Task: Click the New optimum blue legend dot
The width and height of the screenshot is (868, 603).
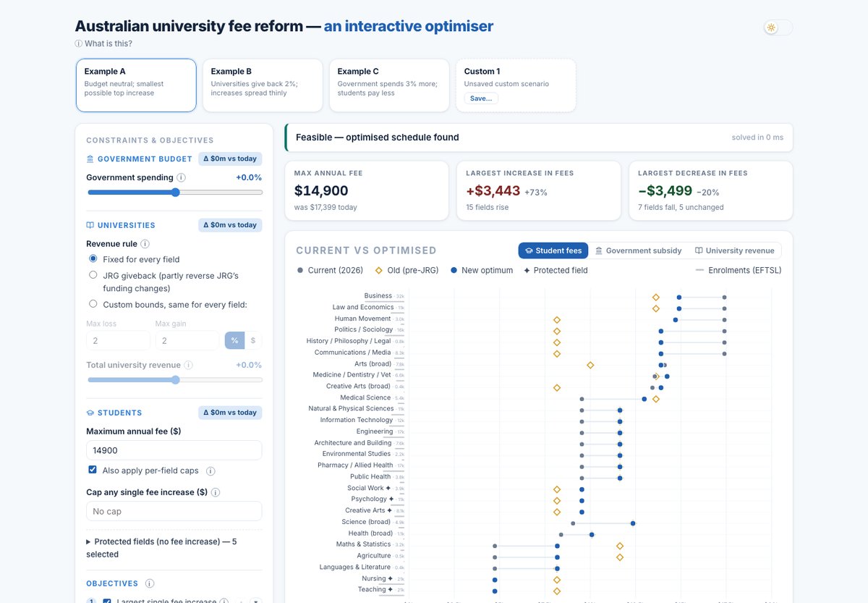Action: [x=453, y=270]
